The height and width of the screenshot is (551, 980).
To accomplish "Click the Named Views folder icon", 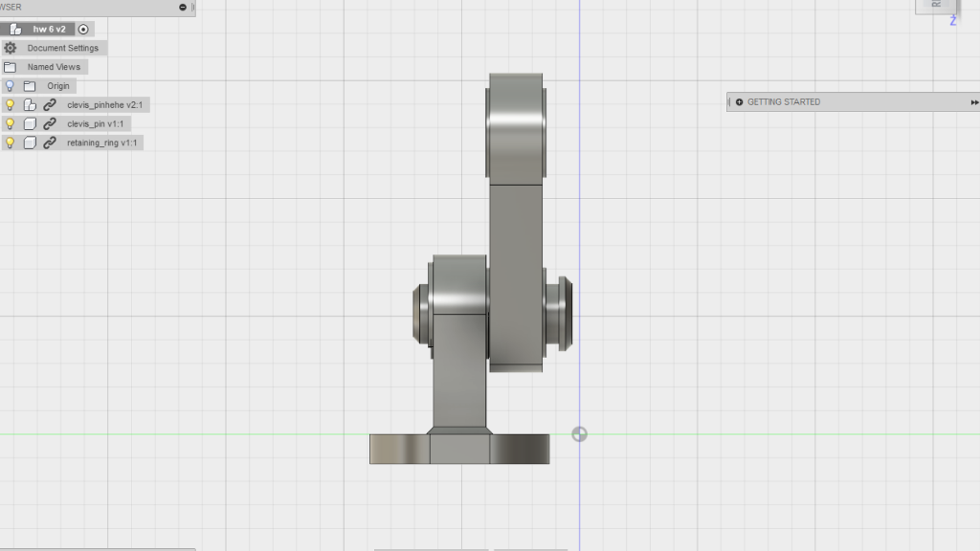I will click(9, 67).
